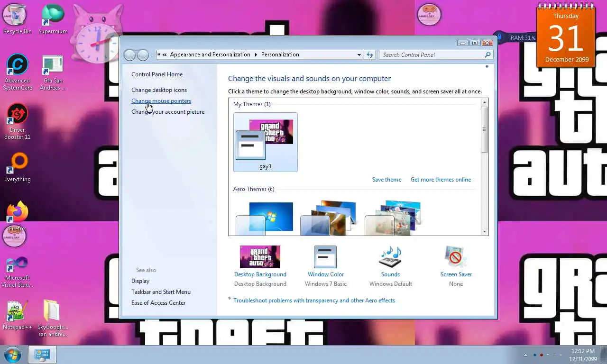The image size is (607, 364).
Task: Open Change your account picture link
Action: (168, 112)
